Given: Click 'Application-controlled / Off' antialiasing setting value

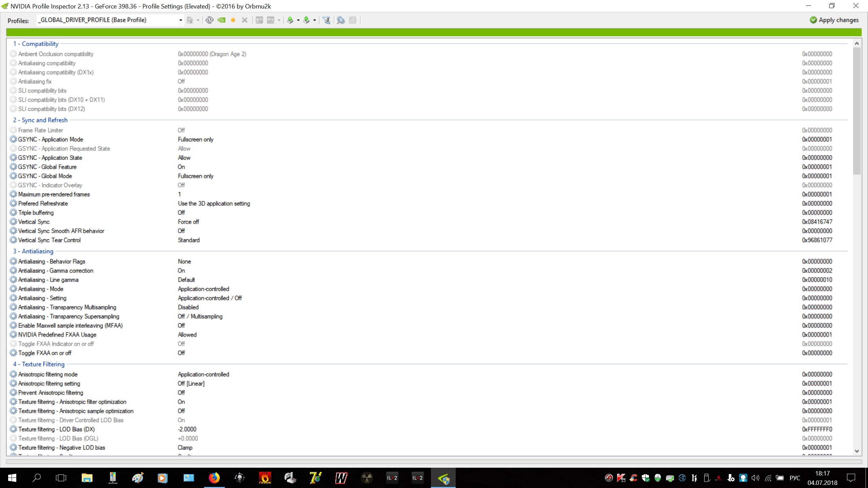Looking at the screenshot, I should pyautogui.click(x=210, y=298).
